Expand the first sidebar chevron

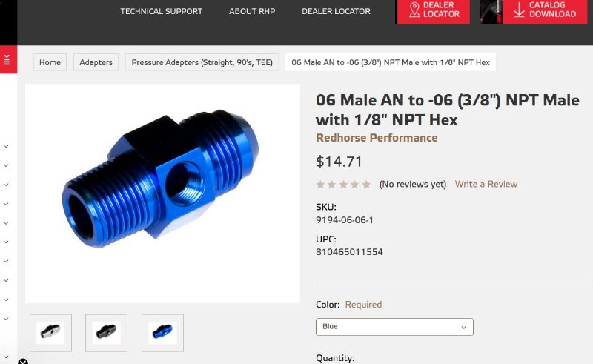click(6, 146)
